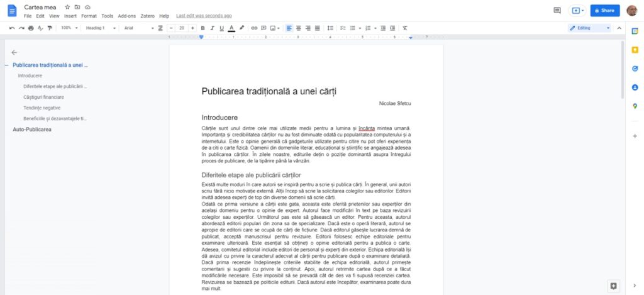This screenshot has height=295, width=644.
Task: Click the left indent marker on the ruler
Action: [x=201, y=37]
